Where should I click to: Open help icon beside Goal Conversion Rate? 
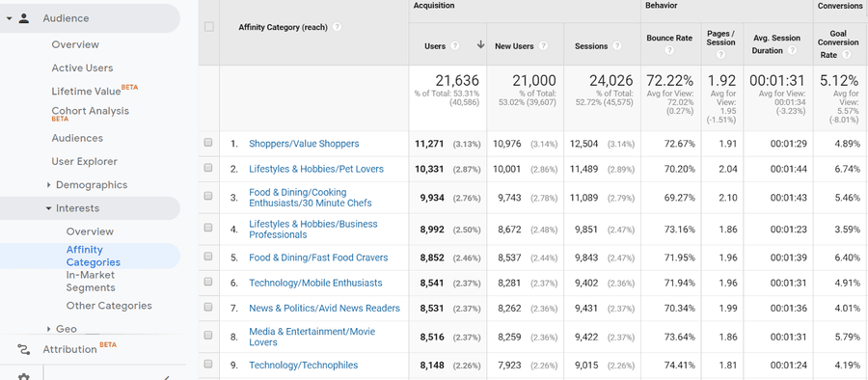coord(847,55)
